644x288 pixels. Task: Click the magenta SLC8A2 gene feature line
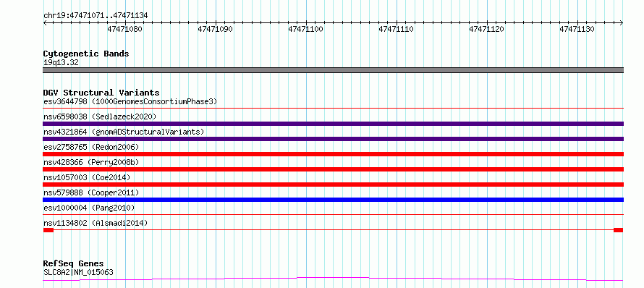[333, 279]
